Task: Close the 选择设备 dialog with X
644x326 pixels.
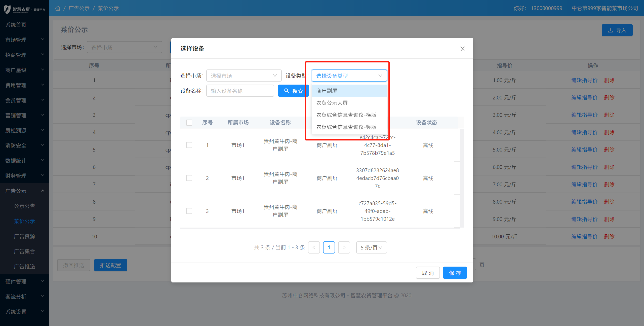Action: [x=462, y=49]
